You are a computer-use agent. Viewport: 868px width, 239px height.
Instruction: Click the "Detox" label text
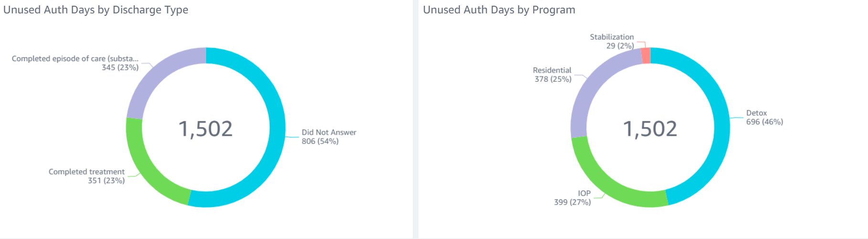click(756, 113)
